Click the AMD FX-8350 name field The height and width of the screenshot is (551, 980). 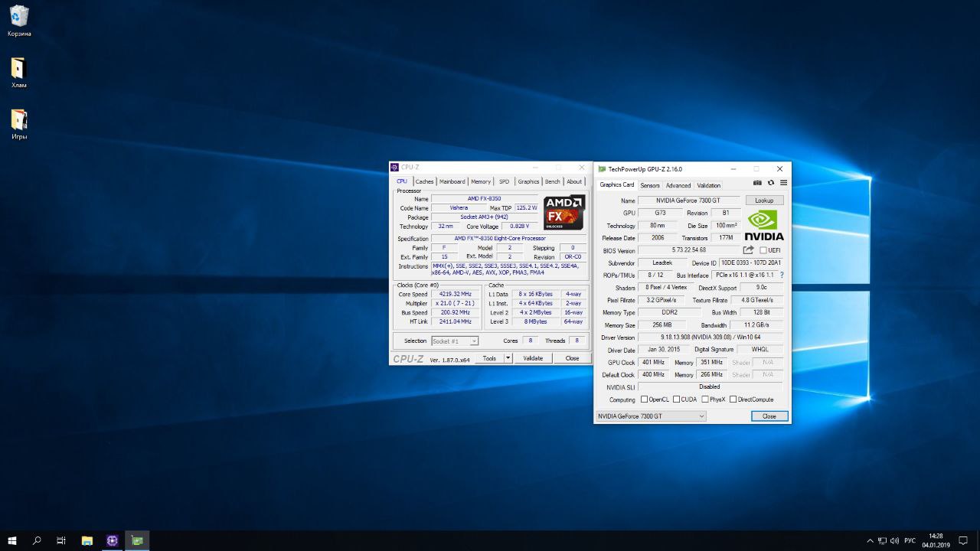tap(485, 199)
